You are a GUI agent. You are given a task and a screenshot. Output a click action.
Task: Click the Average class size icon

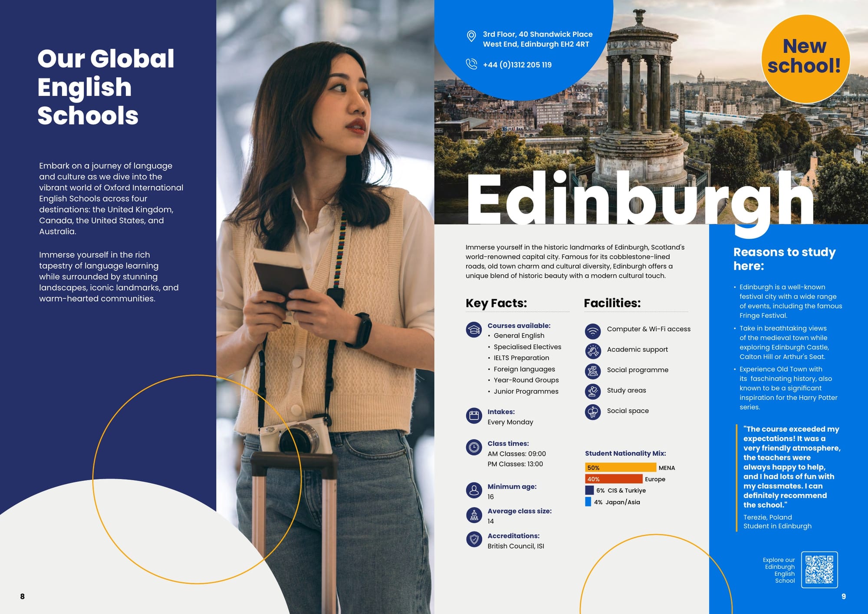point(474,515)
